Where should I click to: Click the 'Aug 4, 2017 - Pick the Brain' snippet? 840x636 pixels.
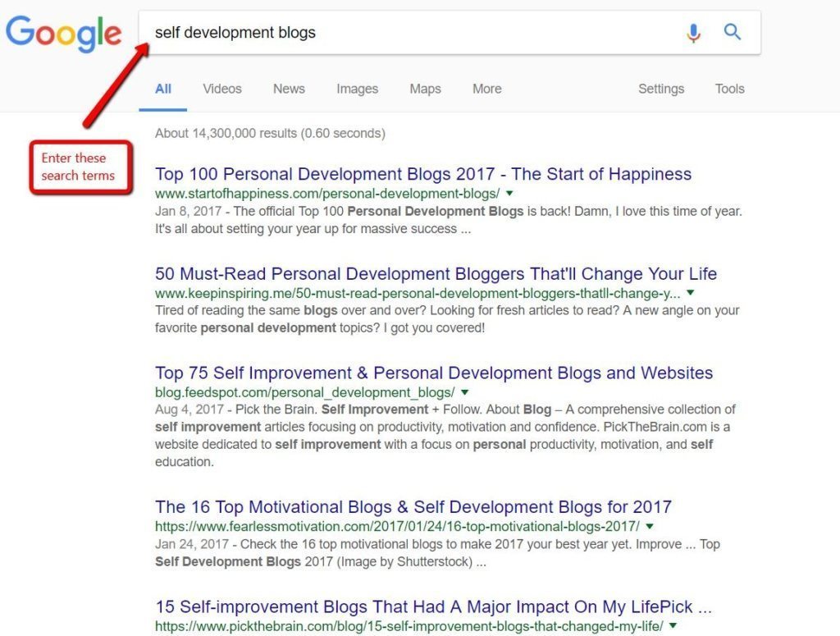445,436
